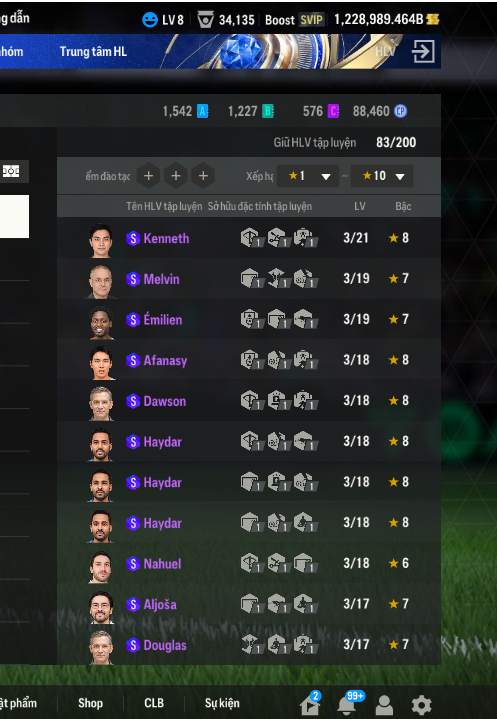
Task: Open the minimum star rank dropdown
Action: coord(308,176)
